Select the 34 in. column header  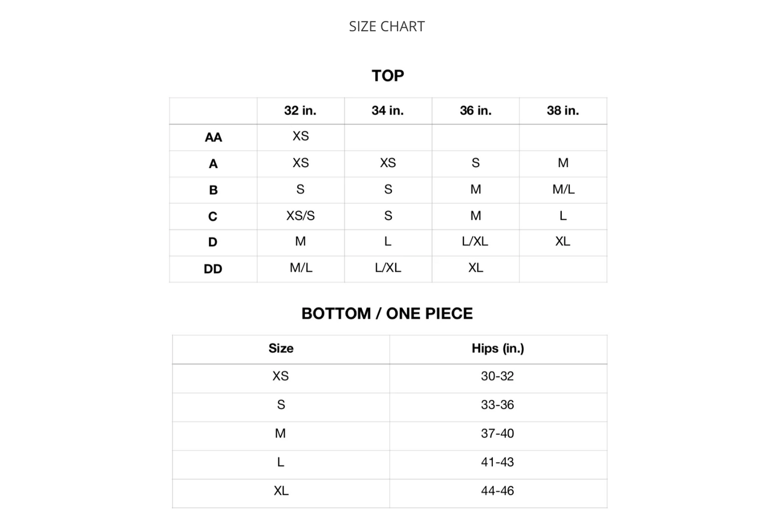[388, 111]
